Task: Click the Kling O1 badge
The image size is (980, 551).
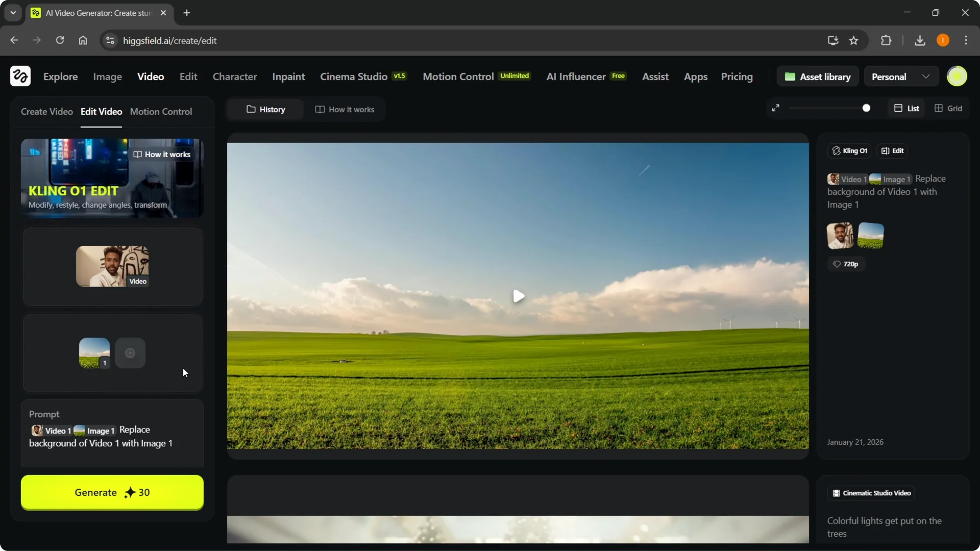Action: pyautogui.click(x=849, y=151)
